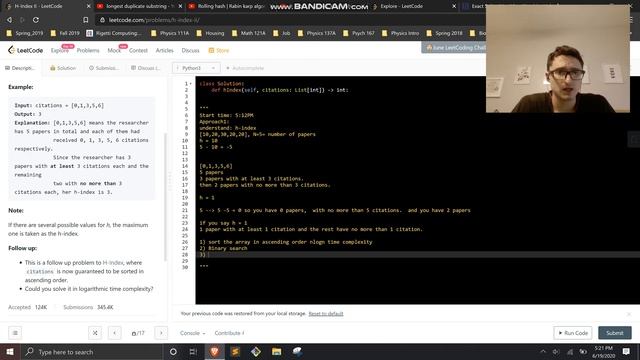Open the Math 121A bookmark folder
640x360 pixels.
249,33
